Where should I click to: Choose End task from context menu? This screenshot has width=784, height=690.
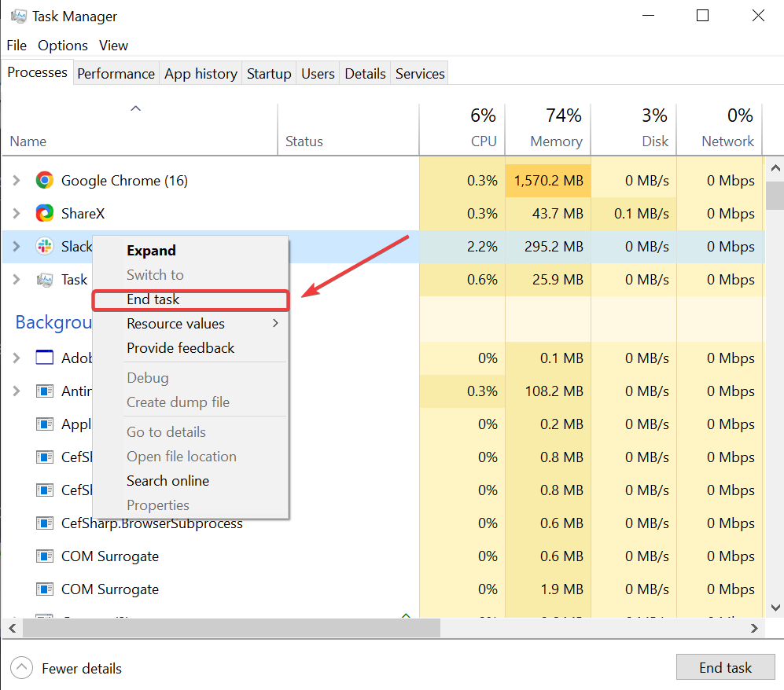[x=153, y=299]
